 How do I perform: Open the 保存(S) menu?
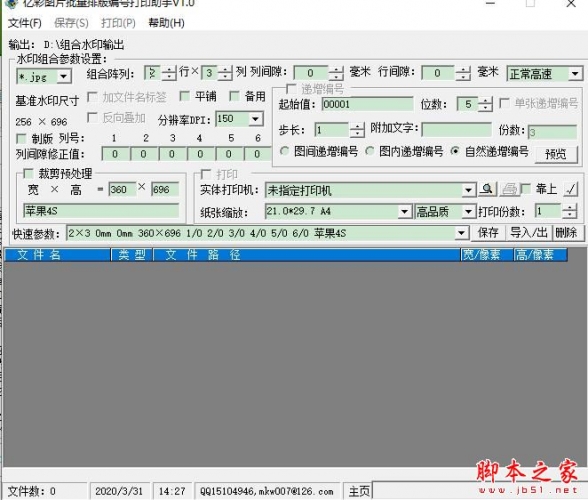tap(71, 23)
